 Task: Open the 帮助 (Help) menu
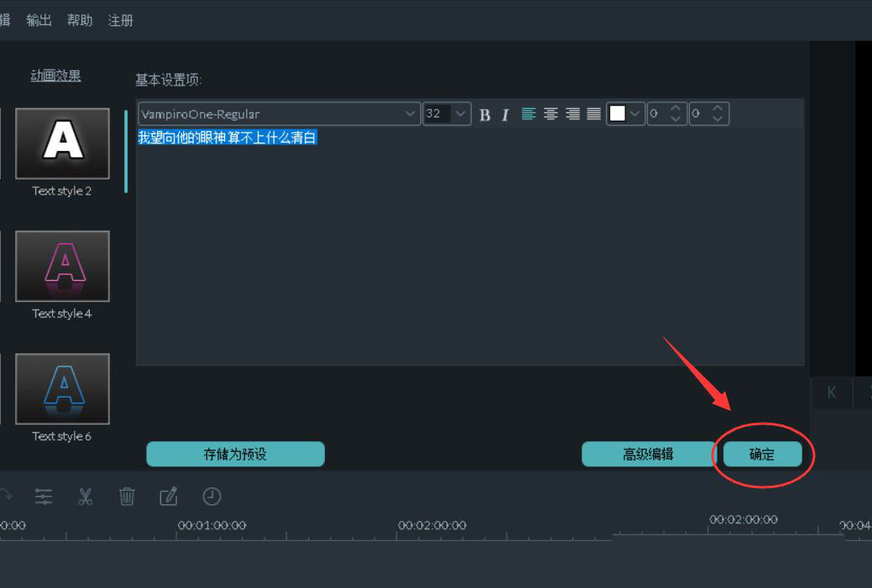click(x=80, y=20)
